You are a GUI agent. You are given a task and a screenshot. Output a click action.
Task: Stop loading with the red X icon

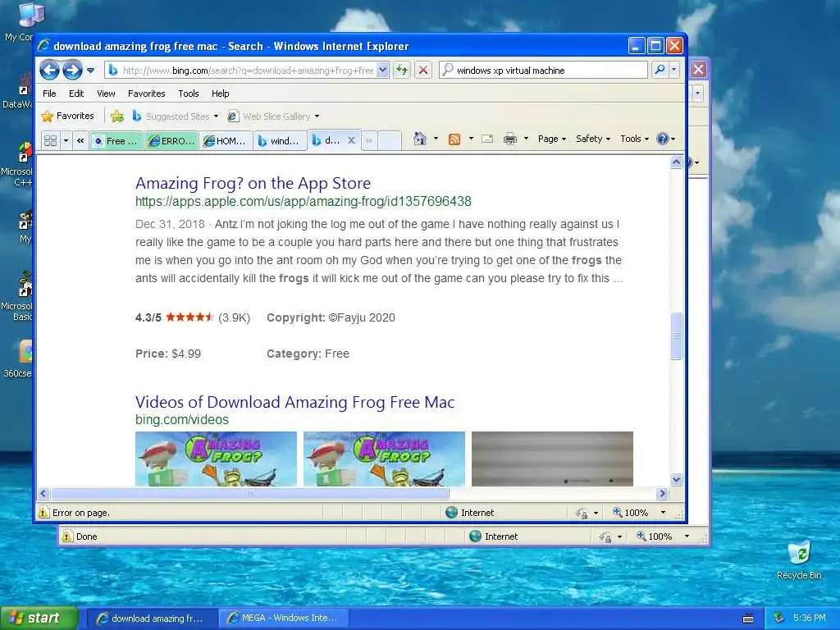click(423, 71)
